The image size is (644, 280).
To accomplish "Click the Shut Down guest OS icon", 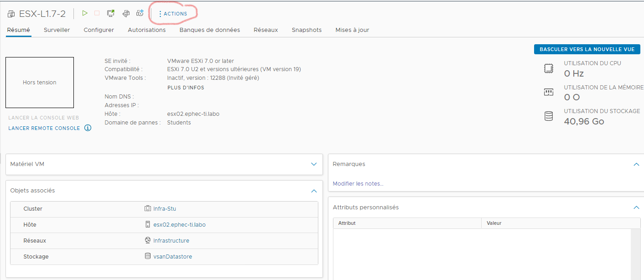I will click(97, 13).
